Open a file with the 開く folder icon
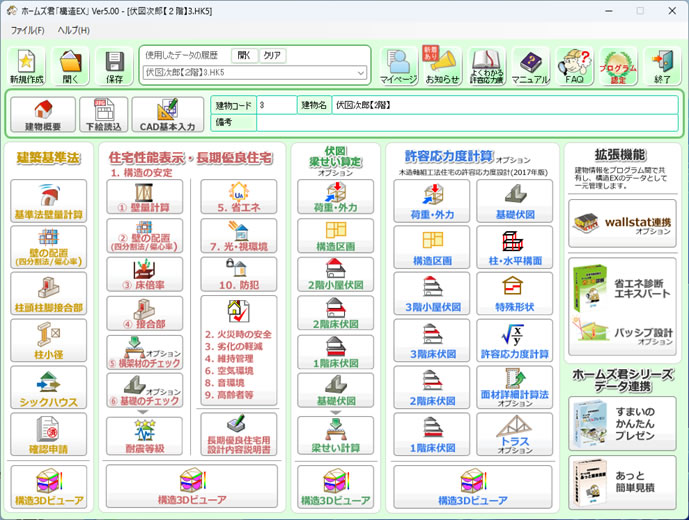 coord(70,66)
